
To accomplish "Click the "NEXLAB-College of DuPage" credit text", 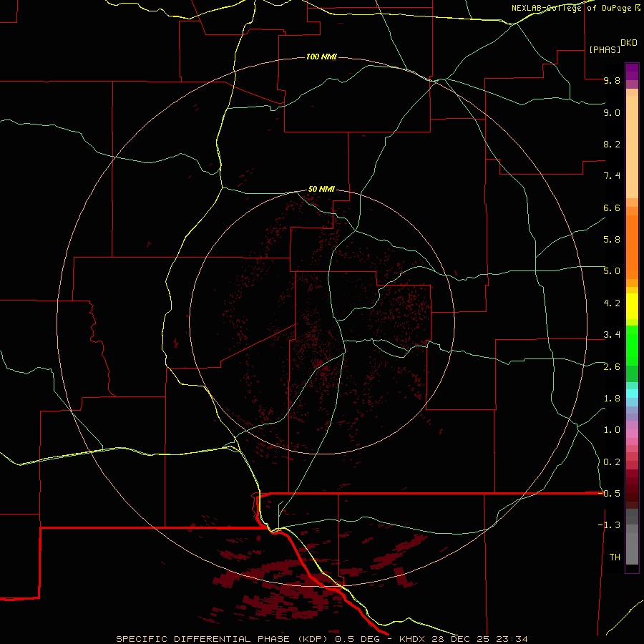I will (x=571, y=8).
